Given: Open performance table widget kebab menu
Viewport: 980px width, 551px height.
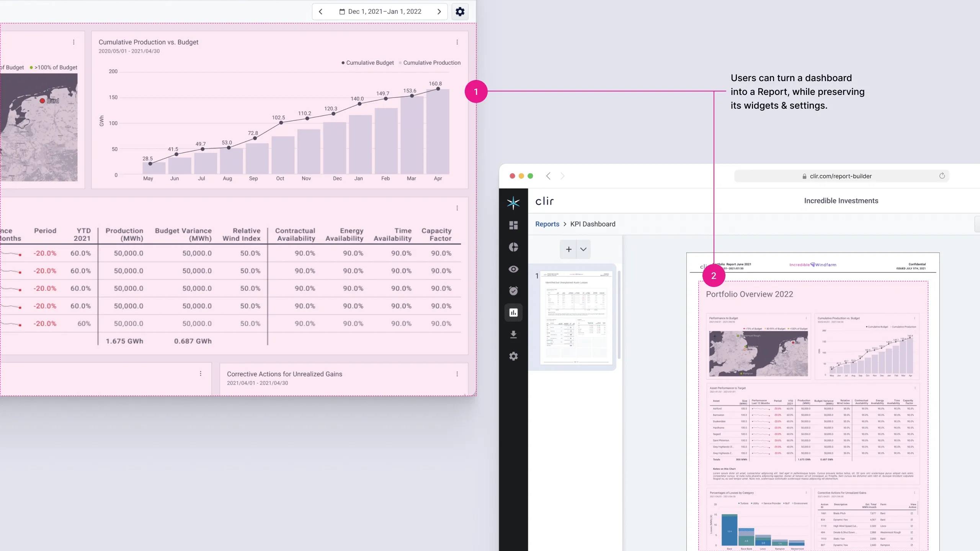Looking at the screenshot, I should [457, 208].
